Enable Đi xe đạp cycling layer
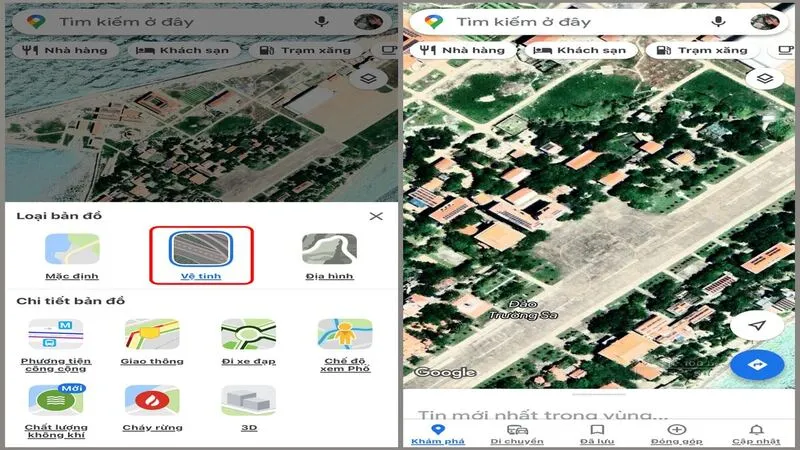800x450 pixels. (248, 342)
